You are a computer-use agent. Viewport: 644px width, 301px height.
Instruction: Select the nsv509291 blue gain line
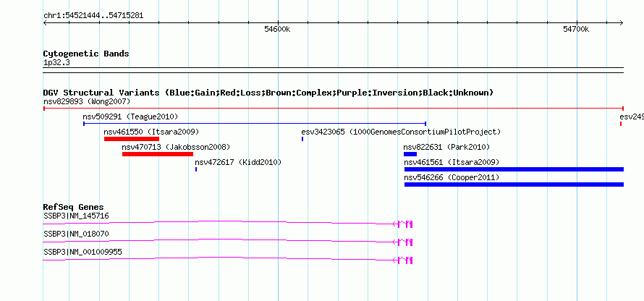click(x=255, y=124)
